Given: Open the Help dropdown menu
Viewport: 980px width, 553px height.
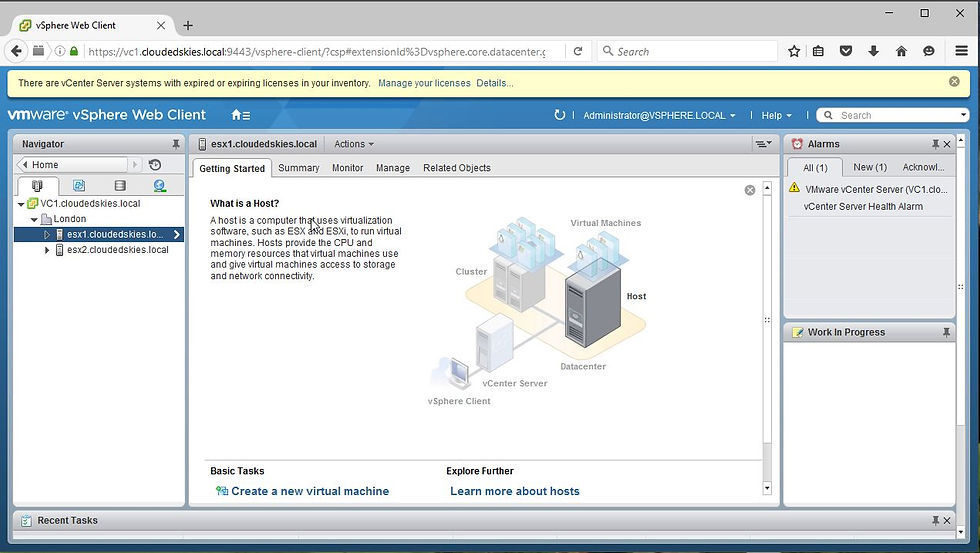Looking at the screenshot, I should pyautogui.click(x=776, y=116).
